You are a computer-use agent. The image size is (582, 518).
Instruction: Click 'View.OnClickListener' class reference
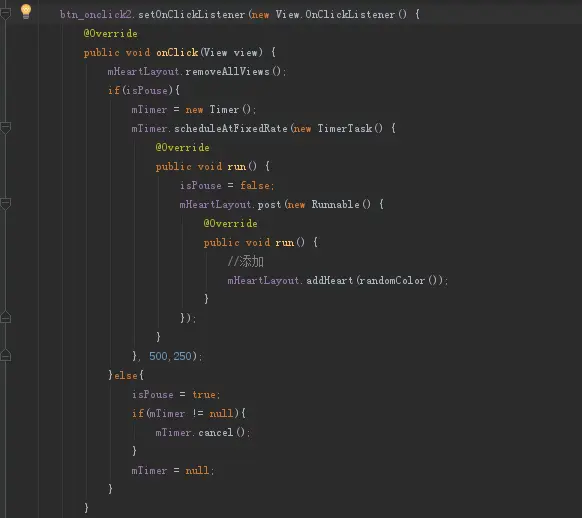pyautogui.click(x=335, y=14)
